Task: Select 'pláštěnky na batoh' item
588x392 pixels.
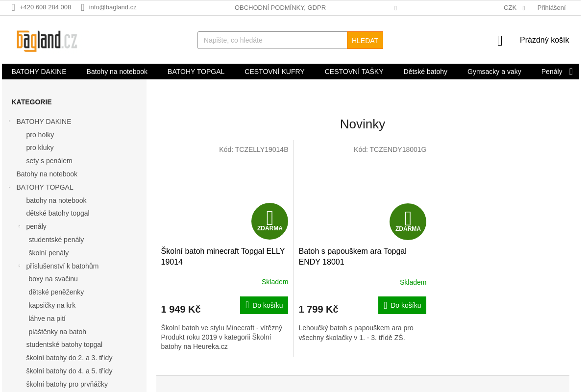Action: [x=57, y=332]
